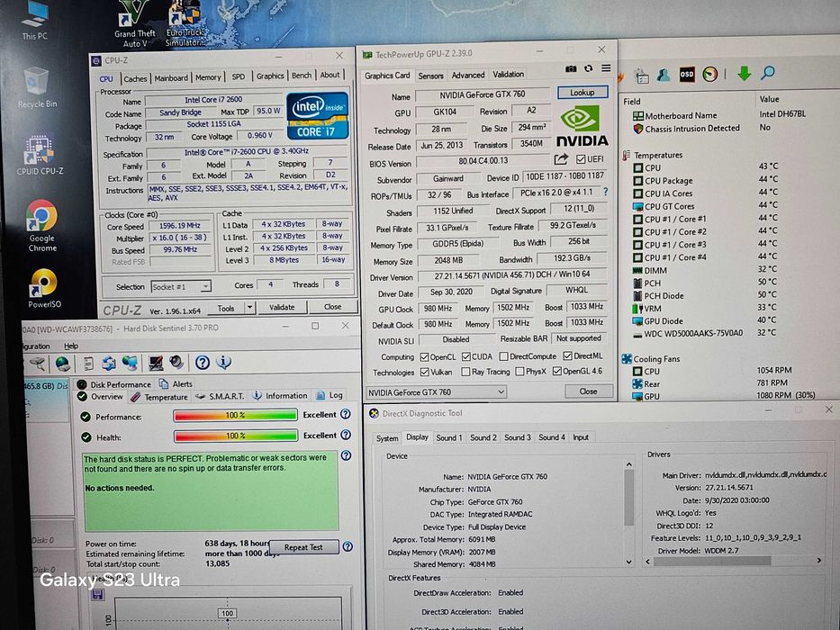This screenshot has width=840, height=630.
Task: Click the Validate button in CPU-Z
Action: coord(282,307)
